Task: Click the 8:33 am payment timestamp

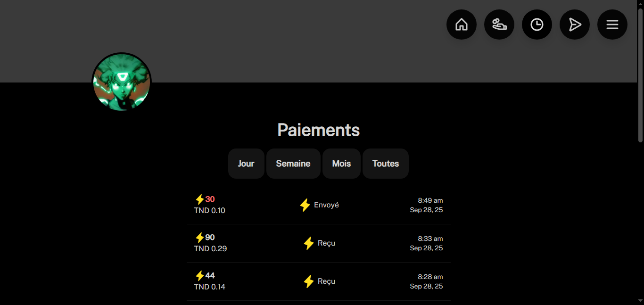Action: click(430, 239)
